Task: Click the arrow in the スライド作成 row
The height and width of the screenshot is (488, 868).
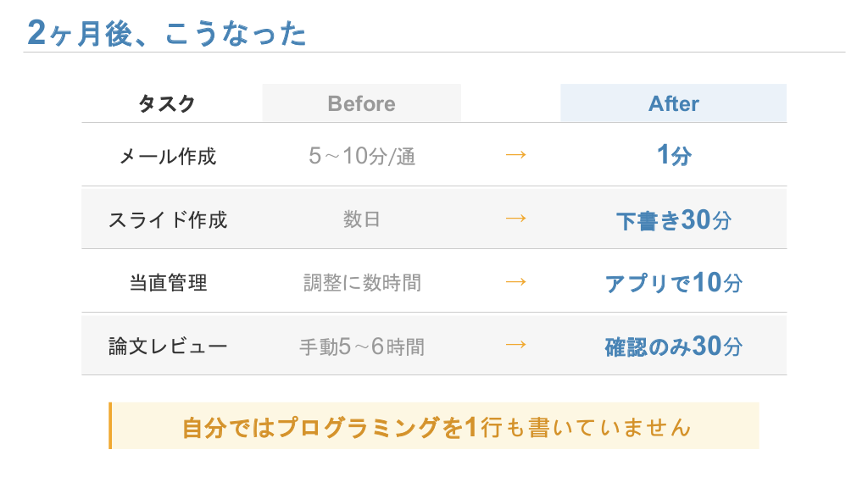Action: [515, 218]
